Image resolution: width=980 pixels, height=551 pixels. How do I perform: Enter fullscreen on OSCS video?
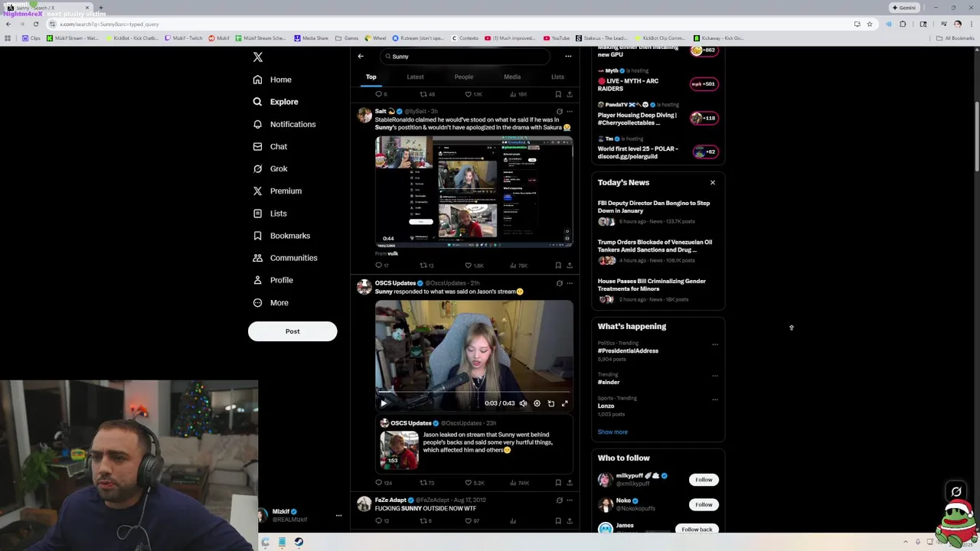tap(565, 403)
